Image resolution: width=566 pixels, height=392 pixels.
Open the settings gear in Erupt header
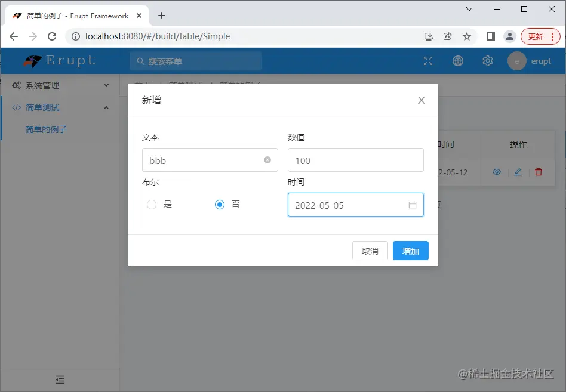coord(488,61)
